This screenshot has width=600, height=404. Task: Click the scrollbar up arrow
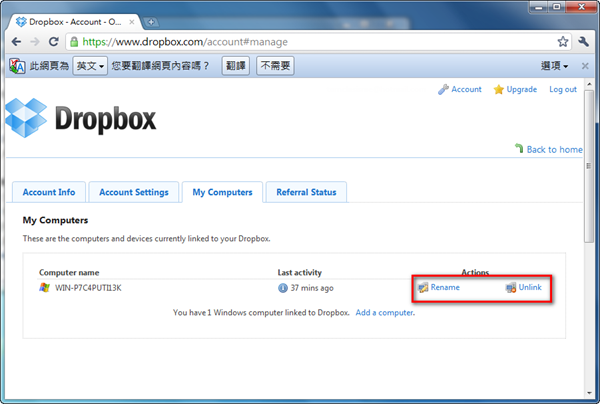tap(589, 84)
